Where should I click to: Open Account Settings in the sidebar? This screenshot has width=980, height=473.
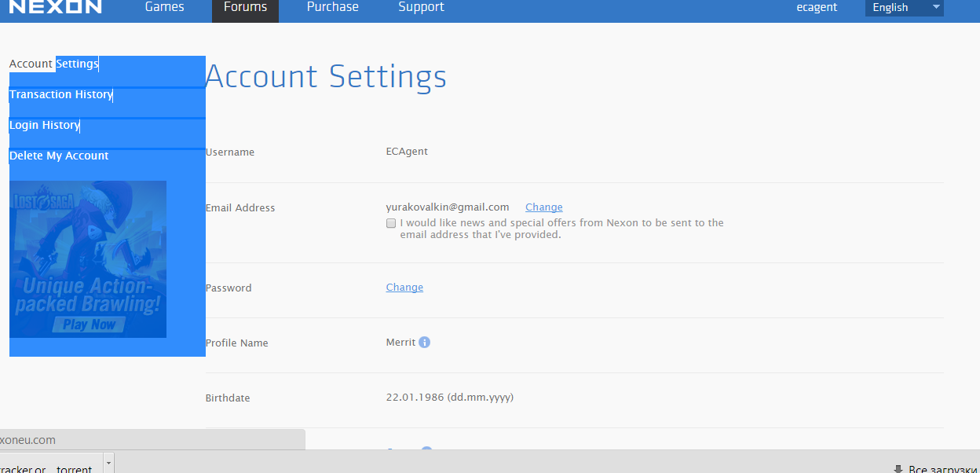[x=54, y=64]
